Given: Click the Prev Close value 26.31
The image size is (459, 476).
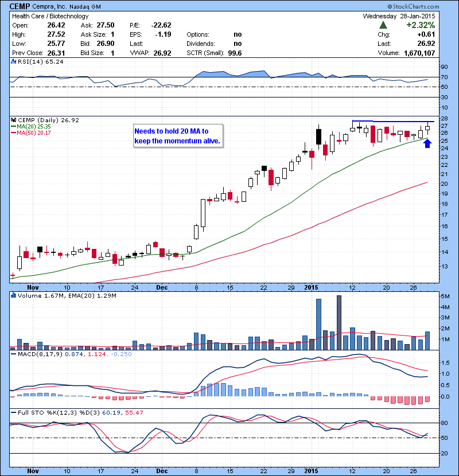Looking at the screenshot, I should click(56, 53).
